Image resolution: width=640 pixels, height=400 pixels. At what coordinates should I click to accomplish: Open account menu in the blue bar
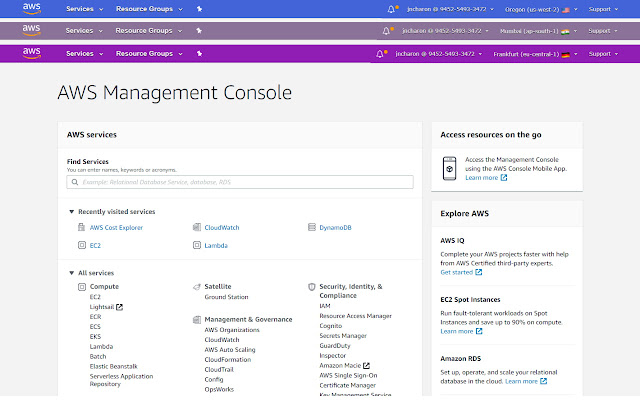[x=450, y=9]
